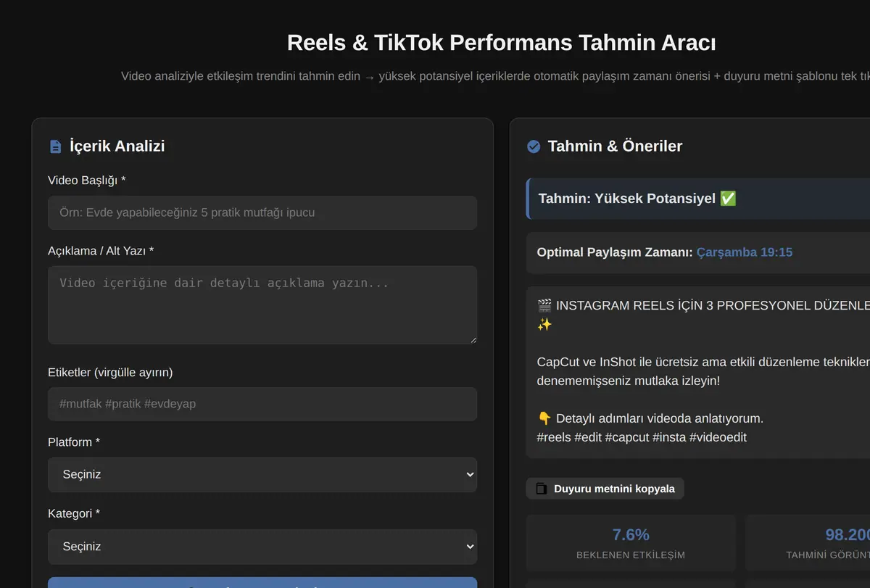Viewport: 870px width, 588px height.
Task: Click the clipboard icon in the copy button
Action: tap(542, 489)
